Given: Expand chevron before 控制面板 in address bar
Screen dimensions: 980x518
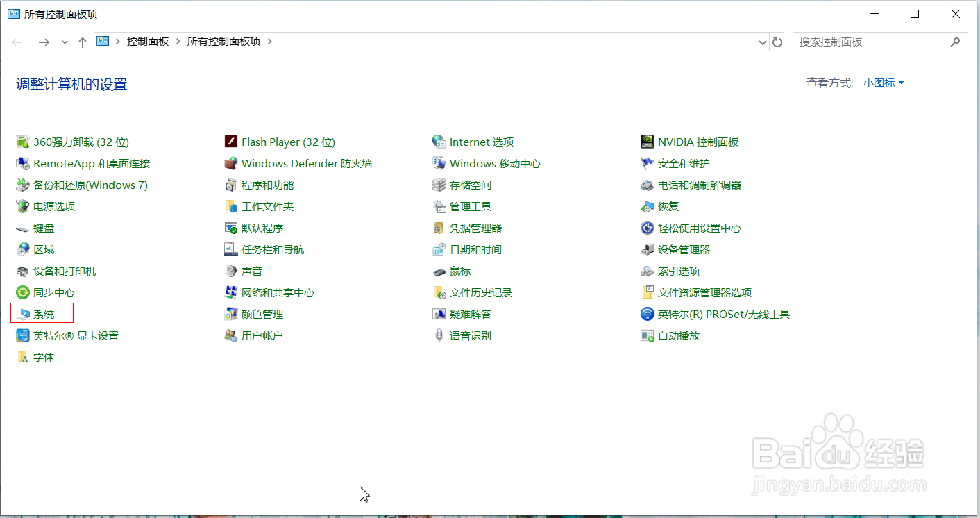Looking at the screenshot, I should tap(118, 42).
